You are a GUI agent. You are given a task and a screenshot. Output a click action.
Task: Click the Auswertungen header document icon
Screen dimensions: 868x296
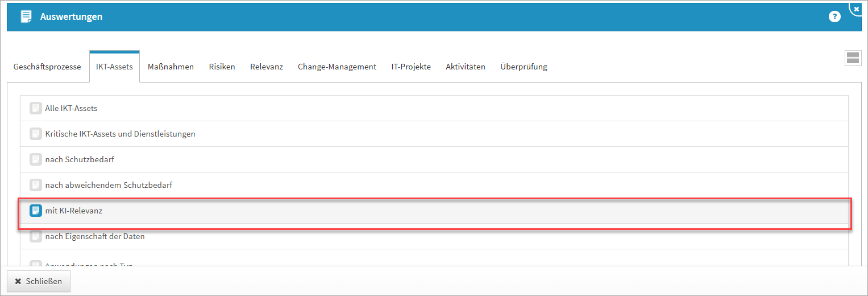point(26,17)
